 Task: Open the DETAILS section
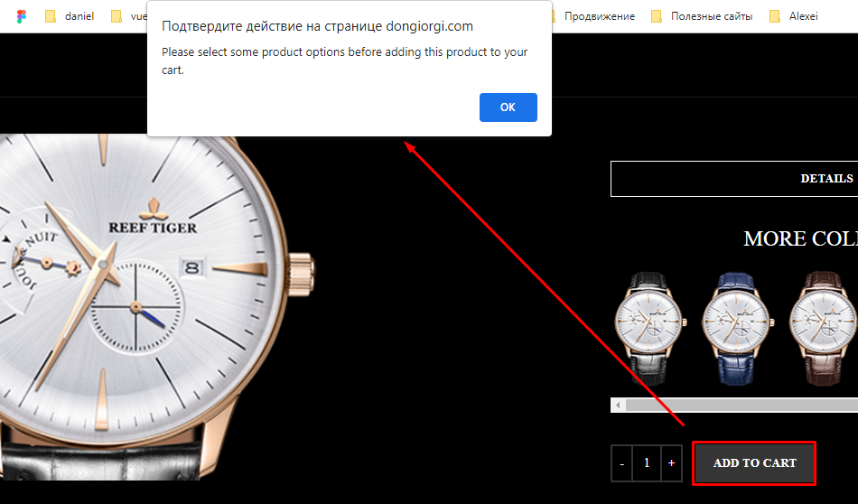pos(734,179)
